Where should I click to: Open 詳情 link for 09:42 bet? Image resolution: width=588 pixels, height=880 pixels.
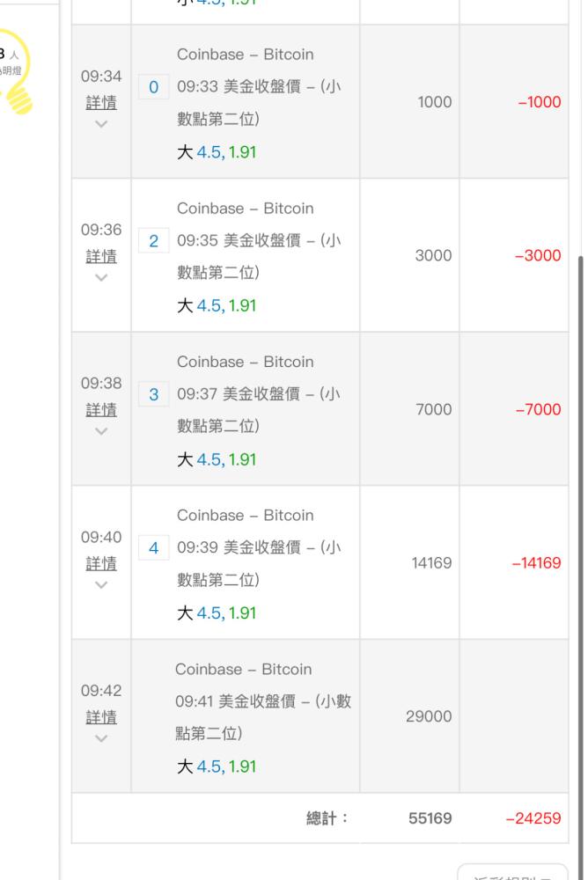click(x=101, y=716)
